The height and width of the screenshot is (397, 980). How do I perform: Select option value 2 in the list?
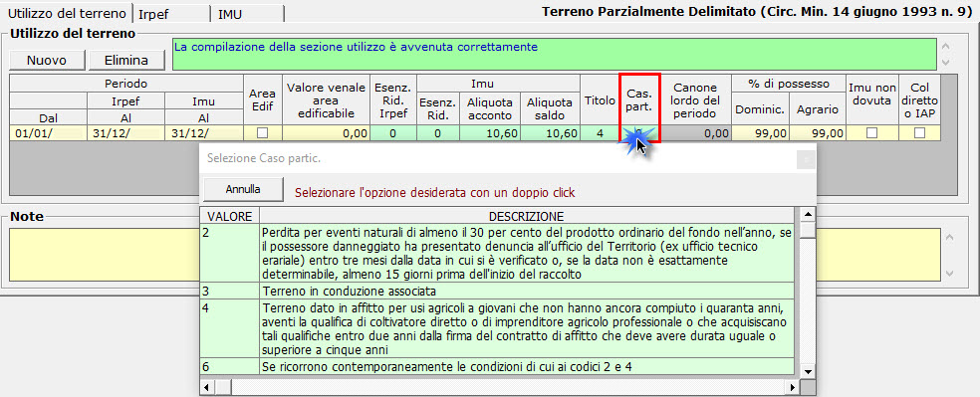(x=229, y=254)
